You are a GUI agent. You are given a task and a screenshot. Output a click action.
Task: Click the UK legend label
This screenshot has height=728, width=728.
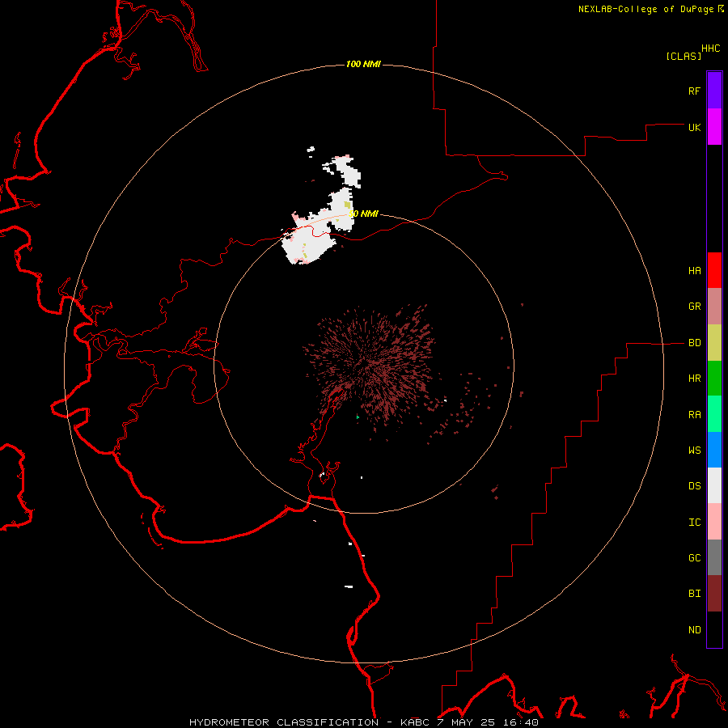(694, 127)
